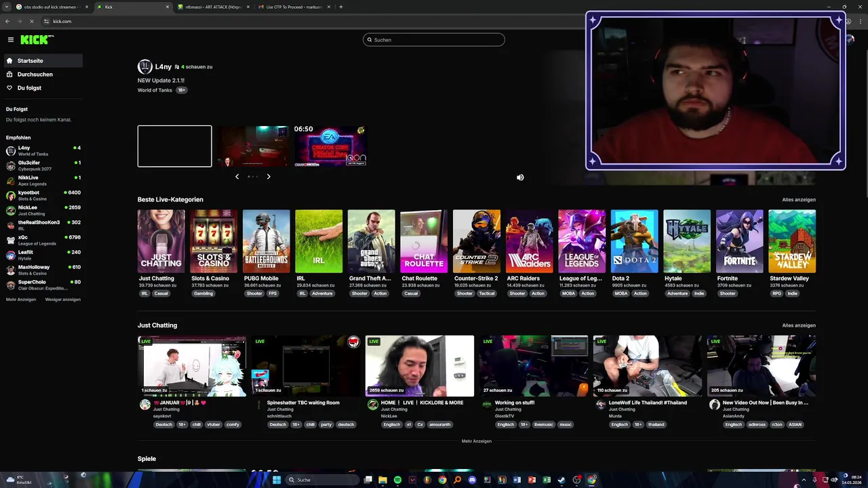
Task: Open the Dota 2 category cover
Action: (x=634, y=241)
